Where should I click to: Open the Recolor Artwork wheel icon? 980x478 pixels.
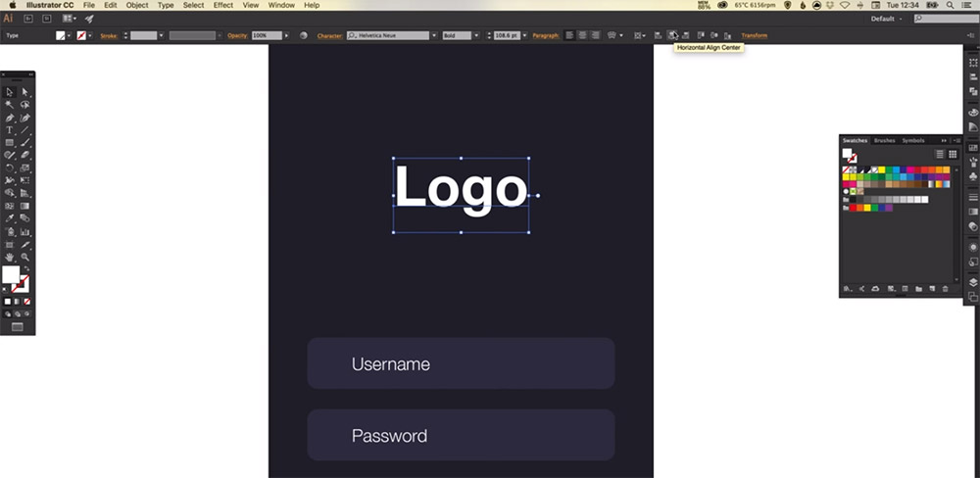point(303,35)
